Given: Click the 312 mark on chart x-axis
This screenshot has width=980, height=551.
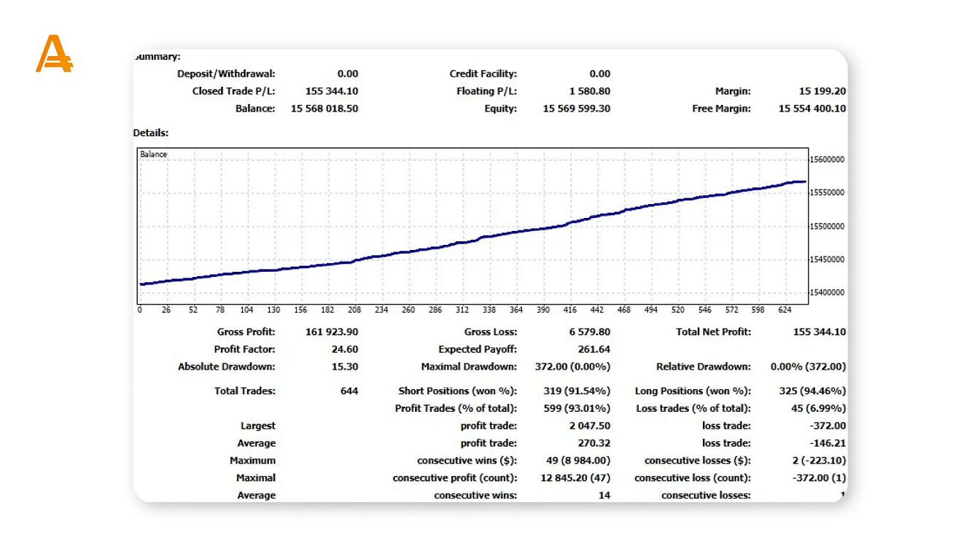Looking at the screenshot, I should tap(462, 310).
